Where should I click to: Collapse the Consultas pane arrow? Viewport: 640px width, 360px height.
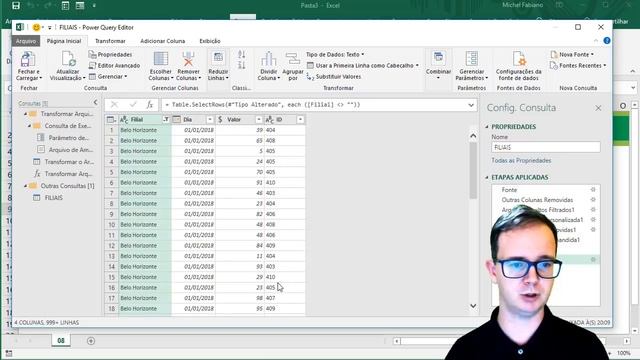[96, 102]
